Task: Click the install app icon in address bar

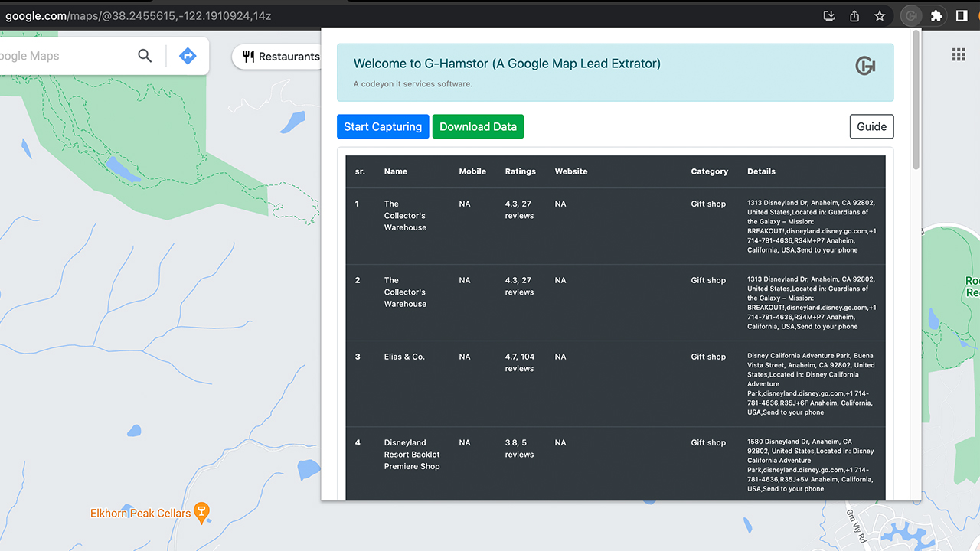Action: tap(828, 16)
